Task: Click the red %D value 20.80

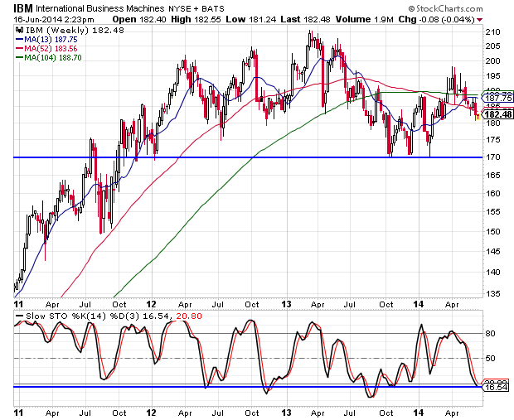Action: click(189, 316)
